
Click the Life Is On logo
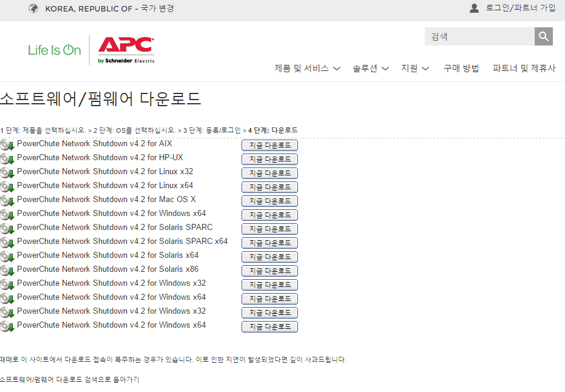(x=55, y=50)
